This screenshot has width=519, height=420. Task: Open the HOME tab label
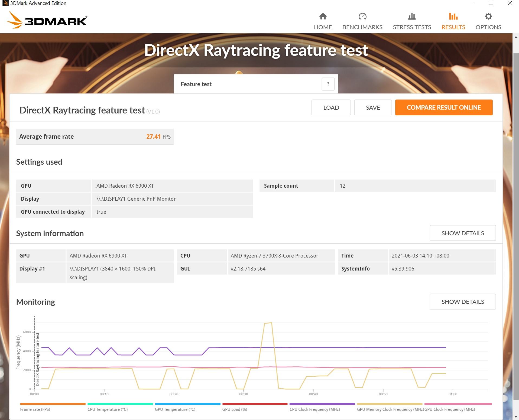(x=323, y=27)
